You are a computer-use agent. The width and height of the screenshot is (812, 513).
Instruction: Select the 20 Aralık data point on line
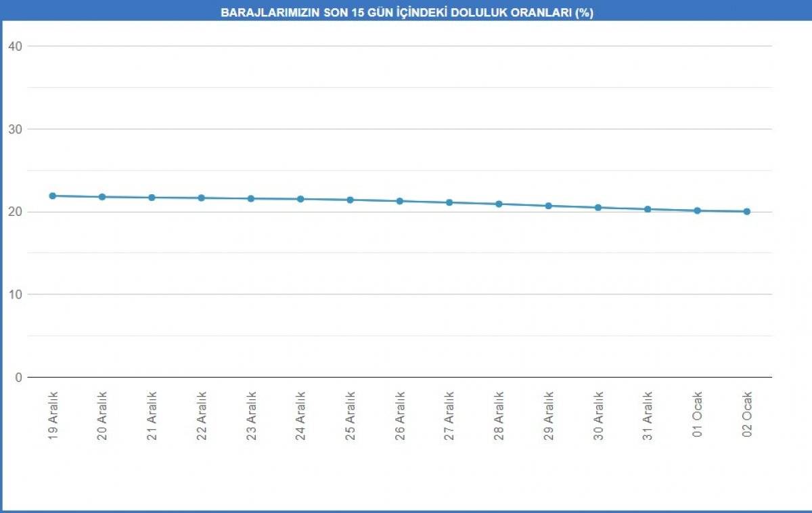click(102, 197)
